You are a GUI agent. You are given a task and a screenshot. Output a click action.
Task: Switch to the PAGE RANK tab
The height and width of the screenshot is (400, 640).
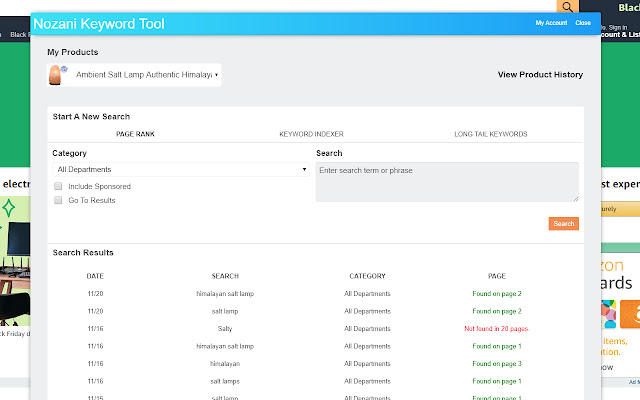click(x=136, y=134)
